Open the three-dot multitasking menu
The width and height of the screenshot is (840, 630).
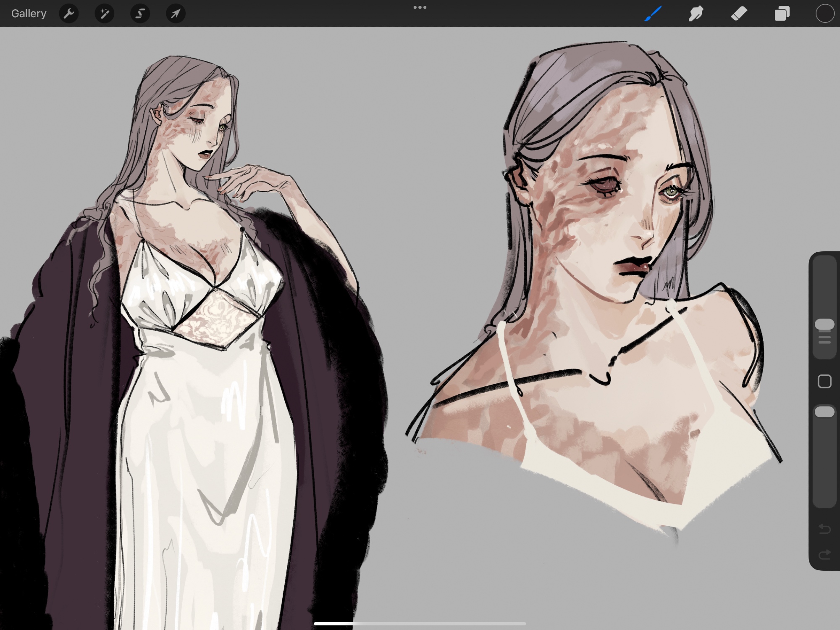click(420, 7)
